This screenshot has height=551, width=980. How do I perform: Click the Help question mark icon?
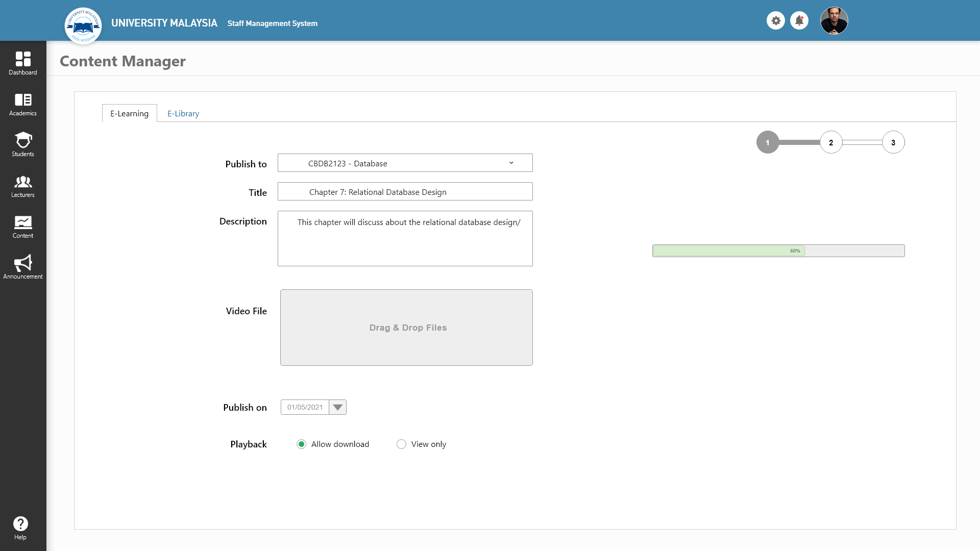click(20, 523)
